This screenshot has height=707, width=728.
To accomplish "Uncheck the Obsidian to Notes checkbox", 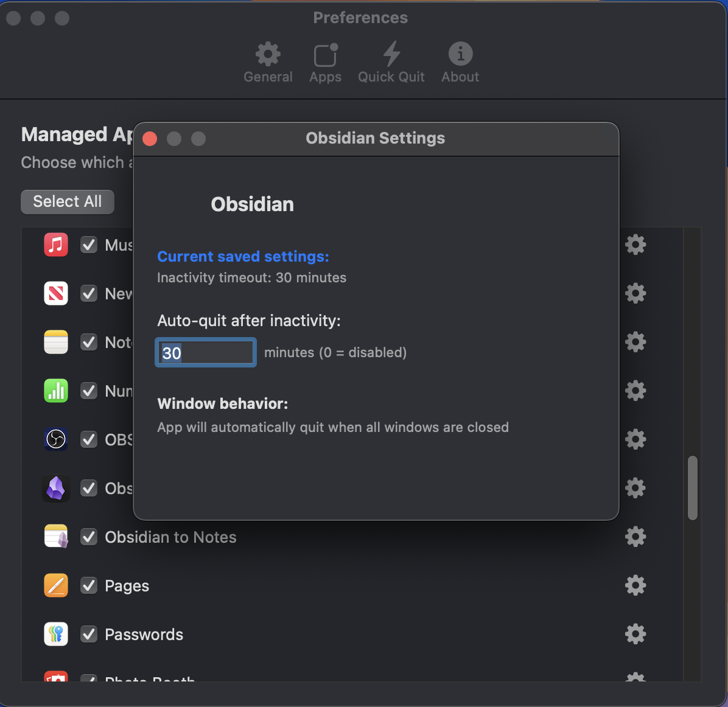I will pyautogui.click(x=89, y=537).
